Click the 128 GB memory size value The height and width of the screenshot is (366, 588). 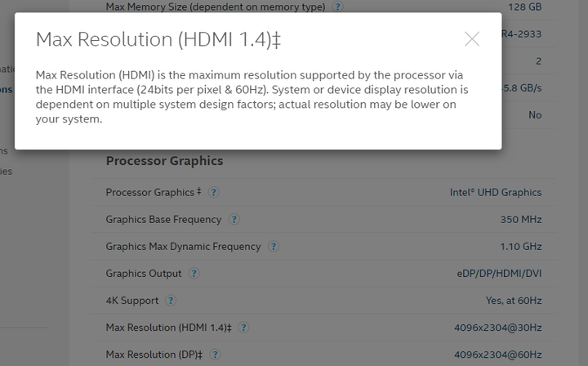click(x=524, y=7)
